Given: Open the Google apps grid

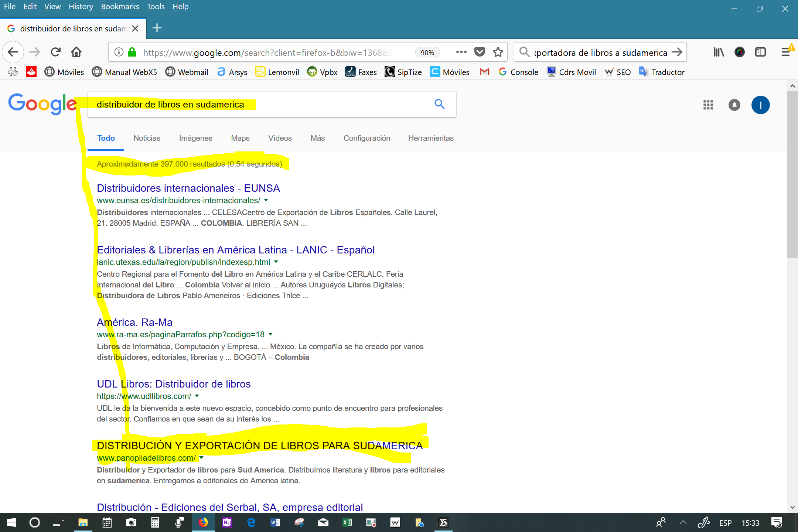Looking at the screenshot, I should [x=708, y=105].
